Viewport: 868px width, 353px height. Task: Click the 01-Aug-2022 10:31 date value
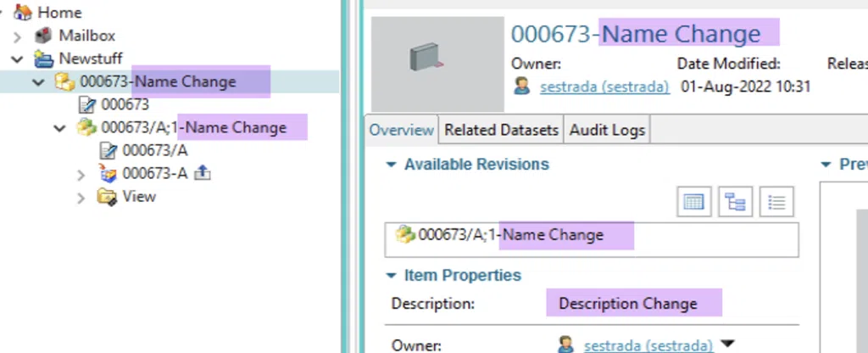(746, 87)
